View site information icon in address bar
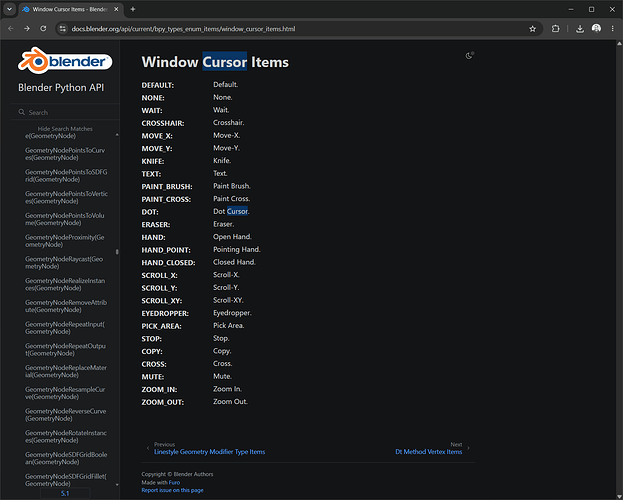623x500 pixels. [62, 29]
